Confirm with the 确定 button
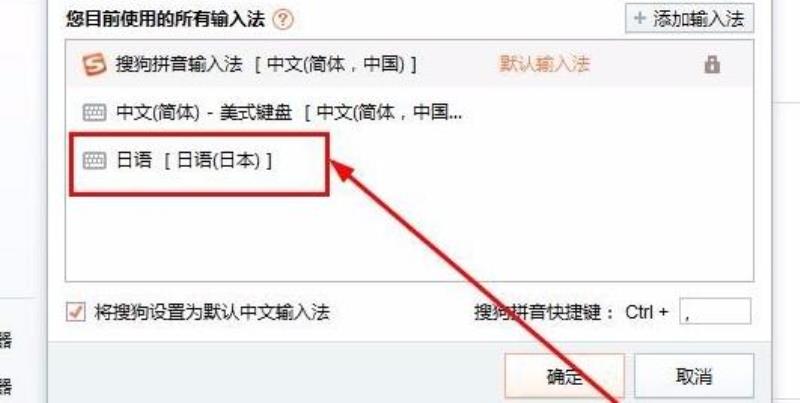This screenshot has height=403, width=800. coord(564,376)
